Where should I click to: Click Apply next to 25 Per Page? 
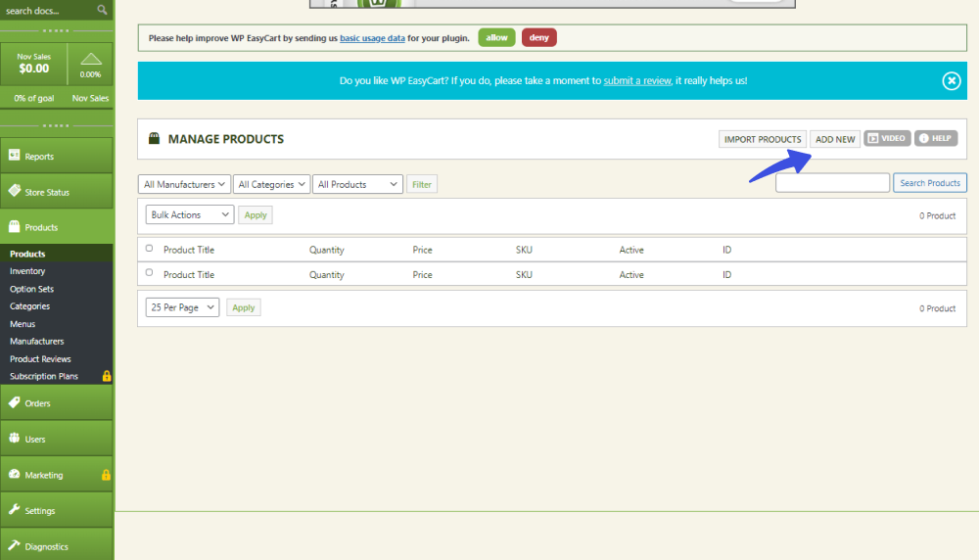point(244,307)
